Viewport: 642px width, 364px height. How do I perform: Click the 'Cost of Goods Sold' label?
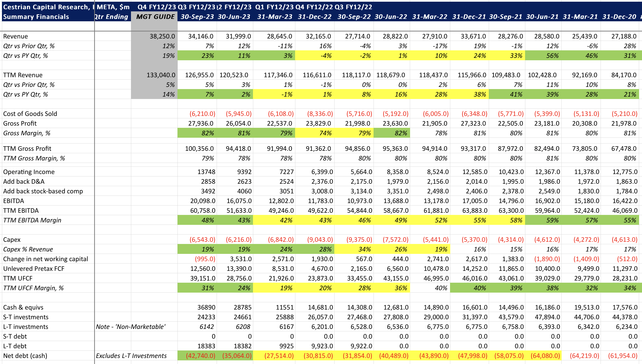[x=30, y=114]
